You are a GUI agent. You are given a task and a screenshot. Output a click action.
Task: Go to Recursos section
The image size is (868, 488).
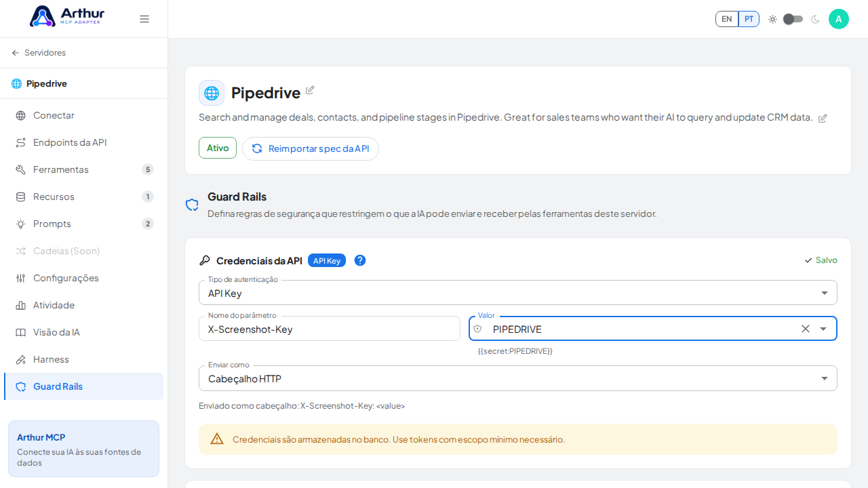point(83,197)
